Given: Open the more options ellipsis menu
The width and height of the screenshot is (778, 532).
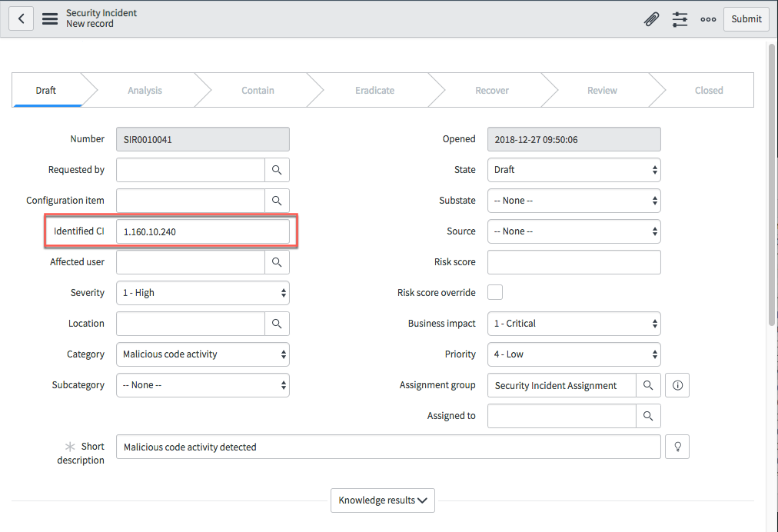Looking at the screenshot, I should click(708, 19).
